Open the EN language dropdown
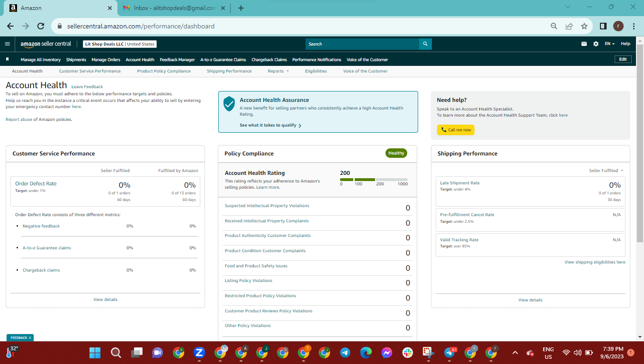644x364 pixels. click(609, 44)
